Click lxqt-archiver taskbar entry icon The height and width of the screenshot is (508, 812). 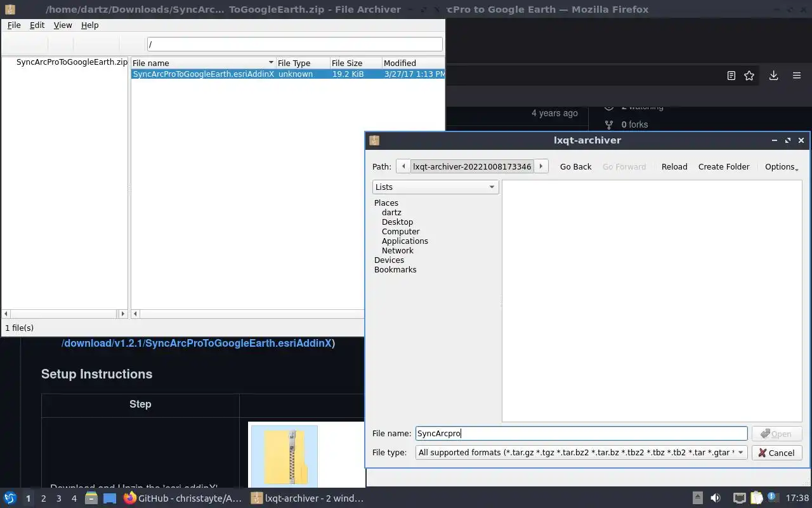[x=256, y=498]
